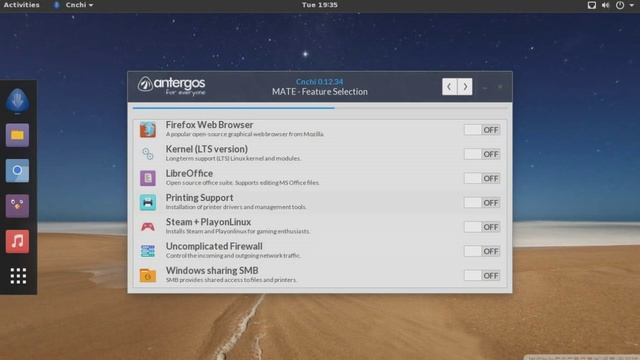
Task: Click the Steam gamepad icon
Action: 148,227
